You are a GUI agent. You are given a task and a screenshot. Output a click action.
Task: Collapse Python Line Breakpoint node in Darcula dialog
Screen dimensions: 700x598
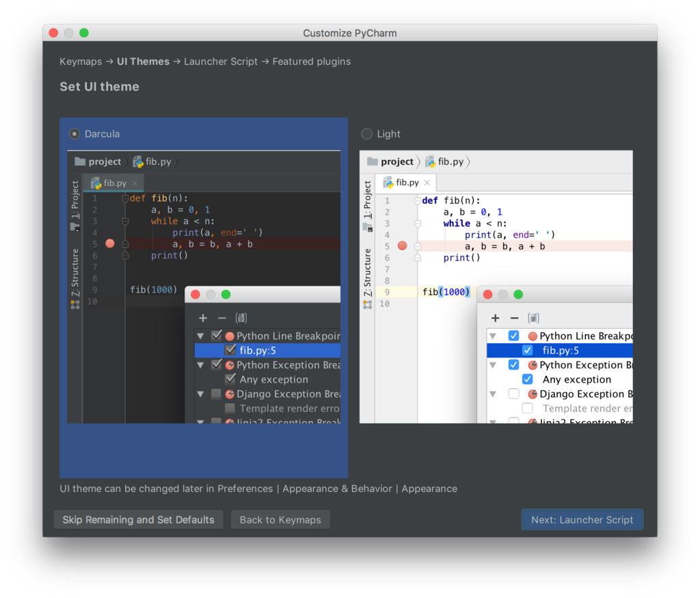(x=201, y=336)
